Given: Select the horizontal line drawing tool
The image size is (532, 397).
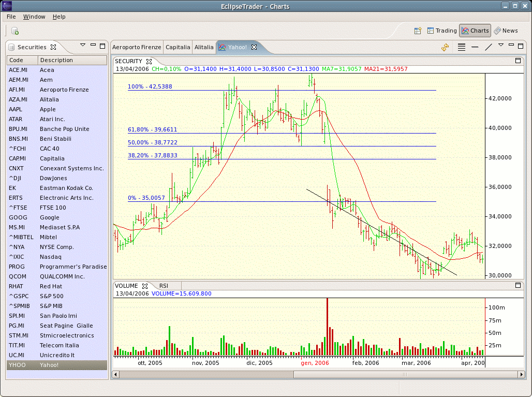Looking at the screenshot, I should point(475,48).
